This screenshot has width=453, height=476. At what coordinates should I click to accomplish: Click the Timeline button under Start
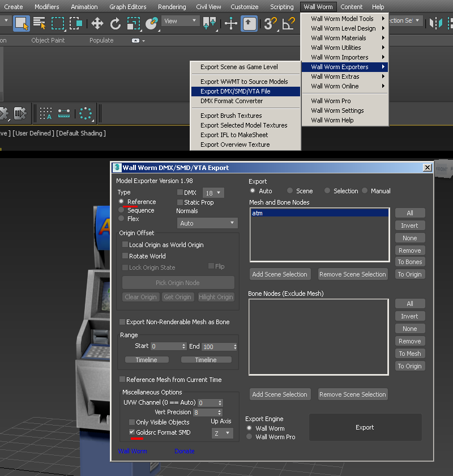click(147, 360)
